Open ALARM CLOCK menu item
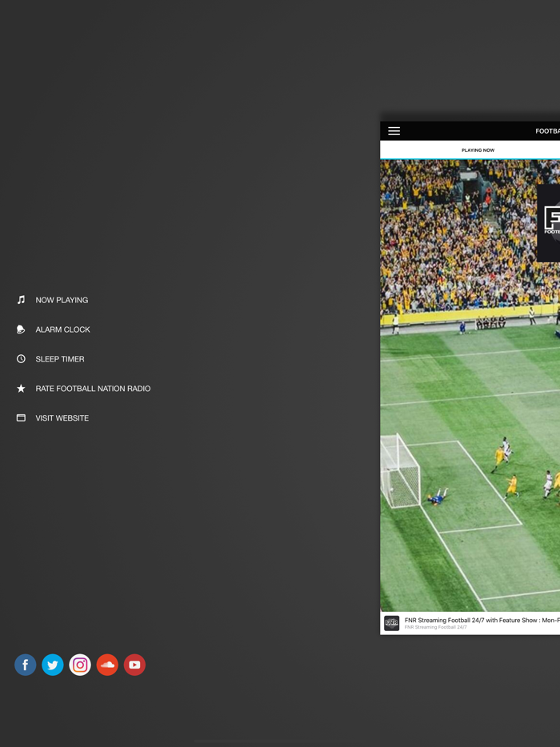560x747 pixels. tap(63, 330)
